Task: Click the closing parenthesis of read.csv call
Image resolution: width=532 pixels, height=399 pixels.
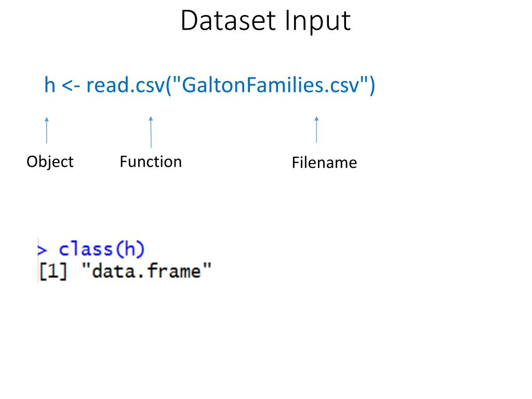Action: [372, 86]
